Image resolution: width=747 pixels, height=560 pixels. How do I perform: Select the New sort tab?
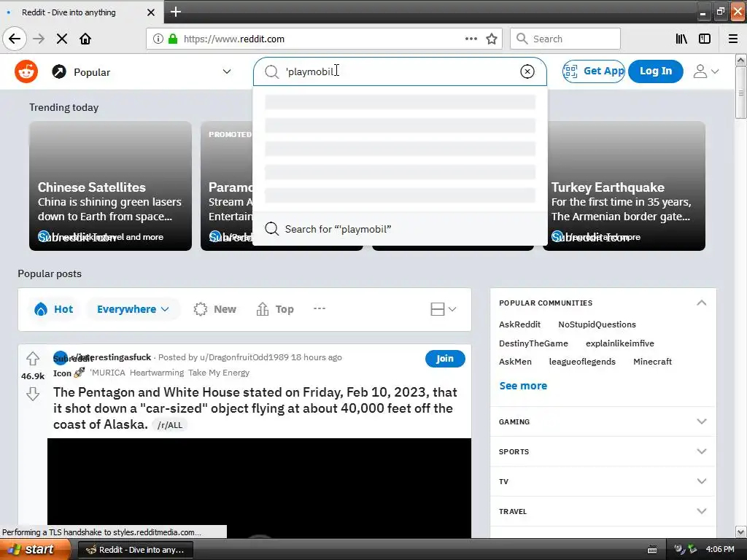215,309
